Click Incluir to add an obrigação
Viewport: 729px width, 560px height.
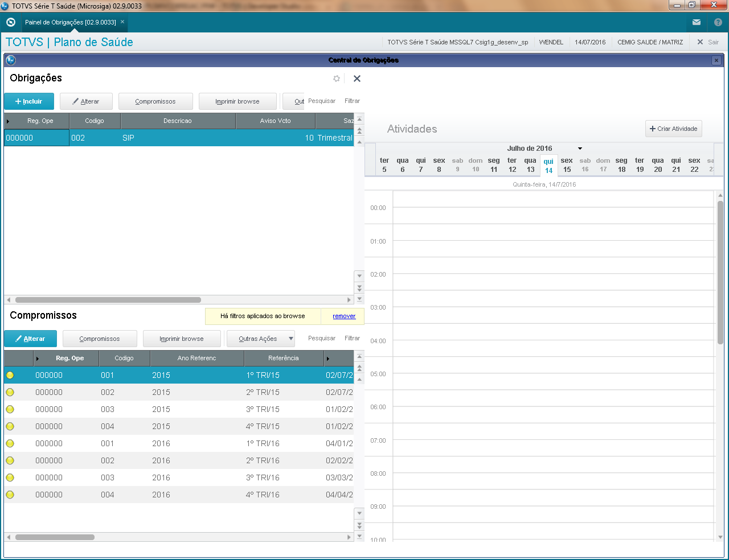[29, 101]
